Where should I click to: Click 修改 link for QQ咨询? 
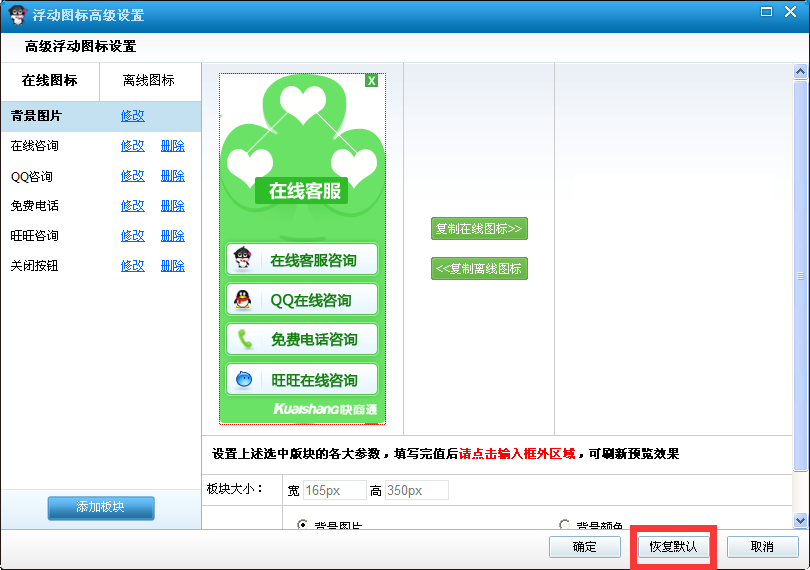[132, 176]
